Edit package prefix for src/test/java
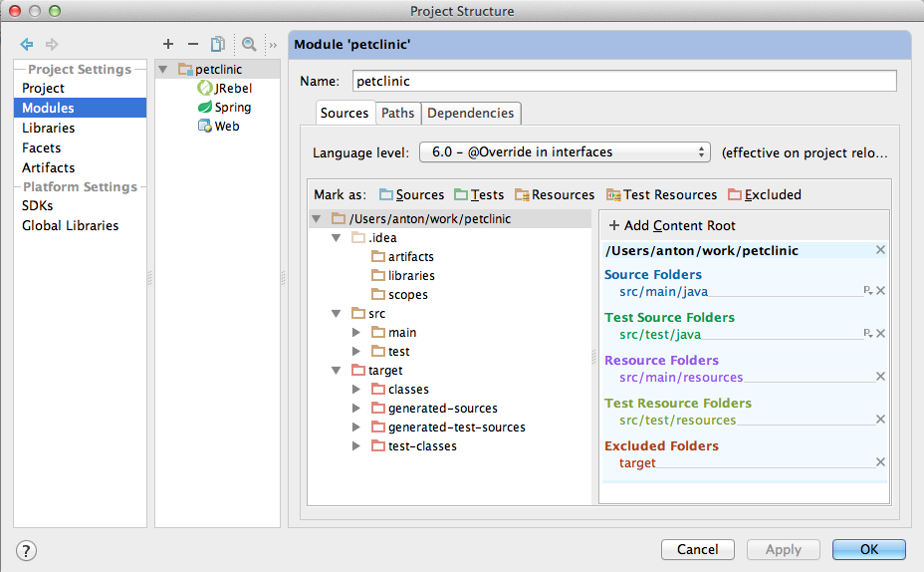This screenshot has height=572, width=924. point(868,333)
